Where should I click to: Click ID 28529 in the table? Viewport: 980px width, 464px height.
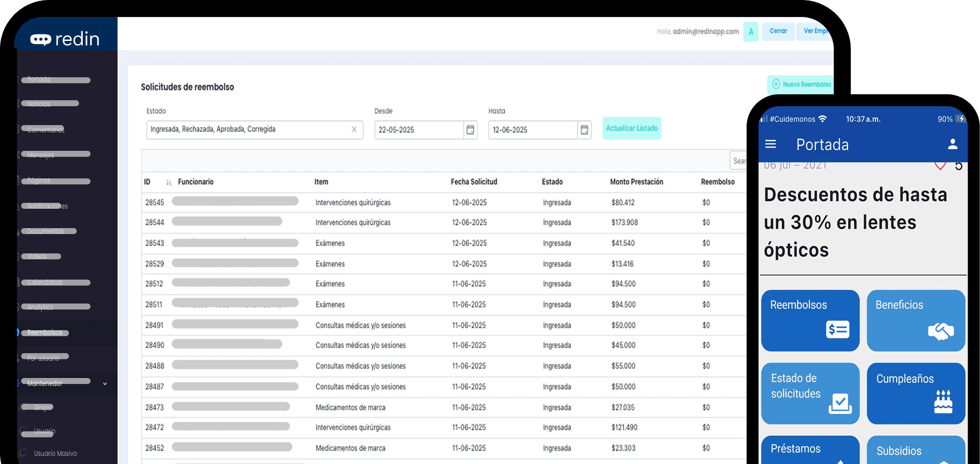point(154,264)
